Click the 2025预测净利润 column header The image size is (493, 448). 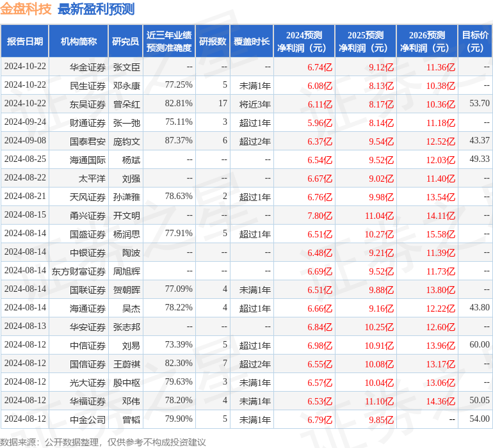coord(366,42)
